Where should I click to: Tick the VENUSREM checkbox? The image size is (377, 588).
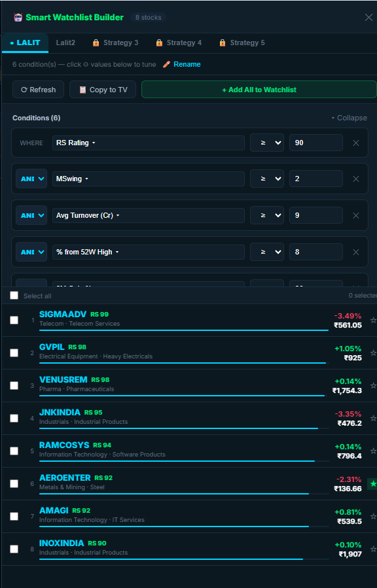tap(14, 385)
